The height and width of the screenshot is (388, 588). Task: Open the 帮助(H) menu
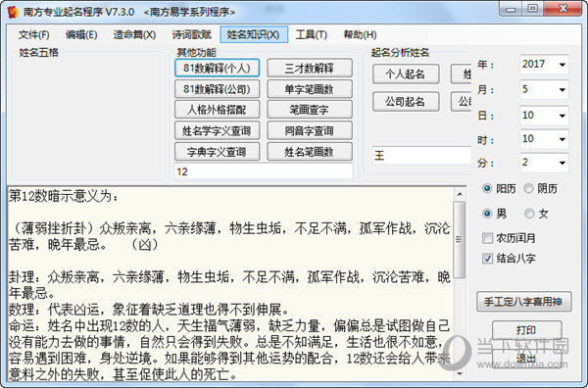360,35
